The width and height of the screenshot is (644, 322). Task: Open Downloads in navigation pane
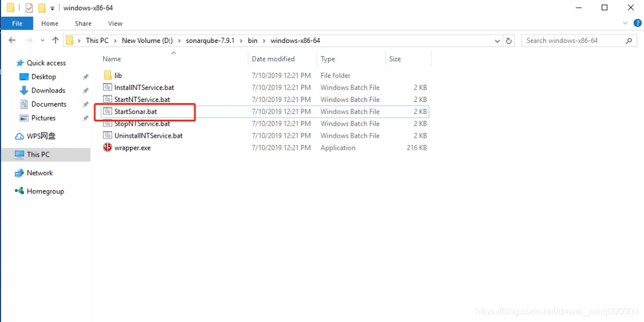(x=48, y=91)
